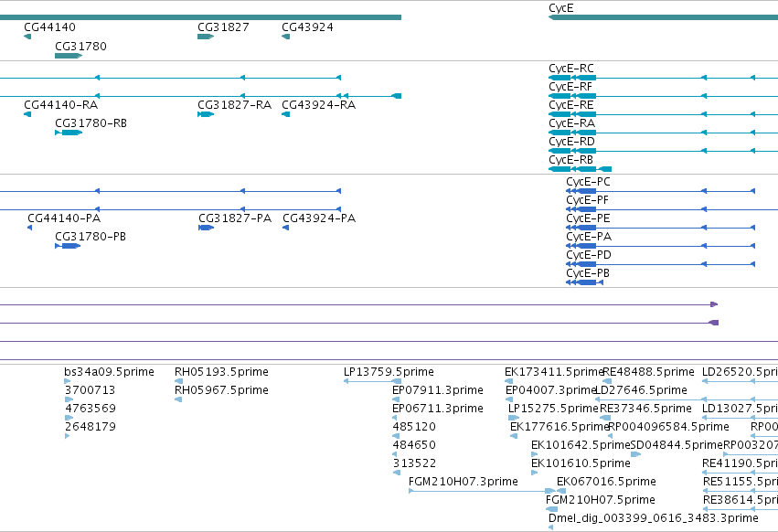Select the CycE-PE protein feature
Screen dimensions: 778x532
[660, 228]
